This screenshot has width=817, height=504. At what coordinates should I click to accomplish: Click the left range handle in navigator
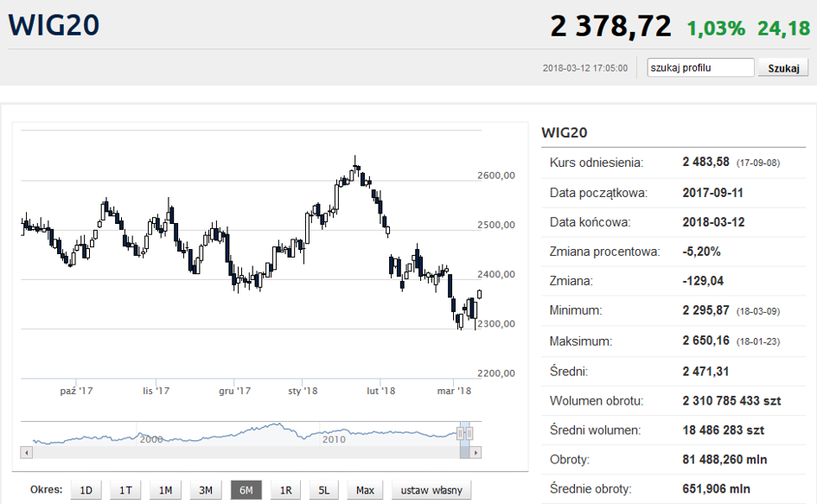click(x=461, y=433)
